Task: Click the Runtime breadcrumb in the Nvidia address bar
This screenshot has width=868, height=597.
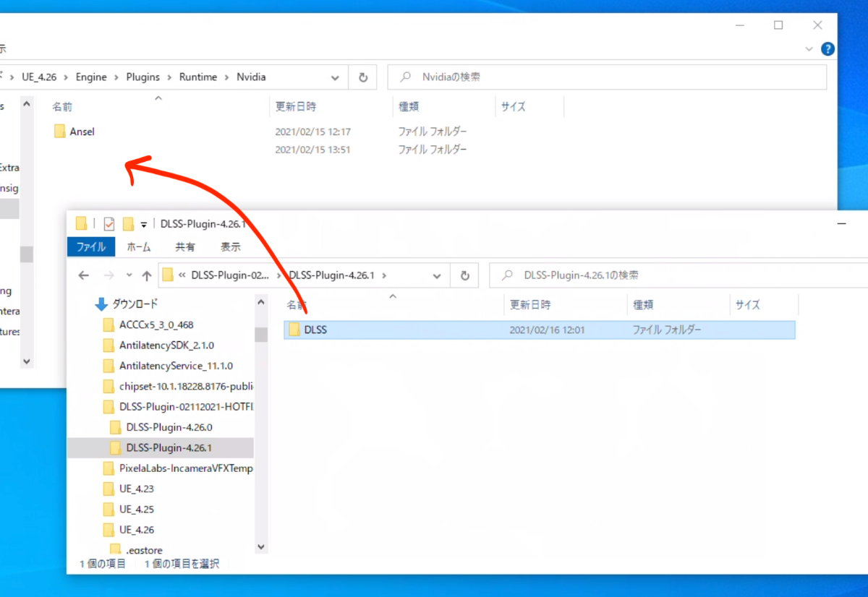Action: 198,77
